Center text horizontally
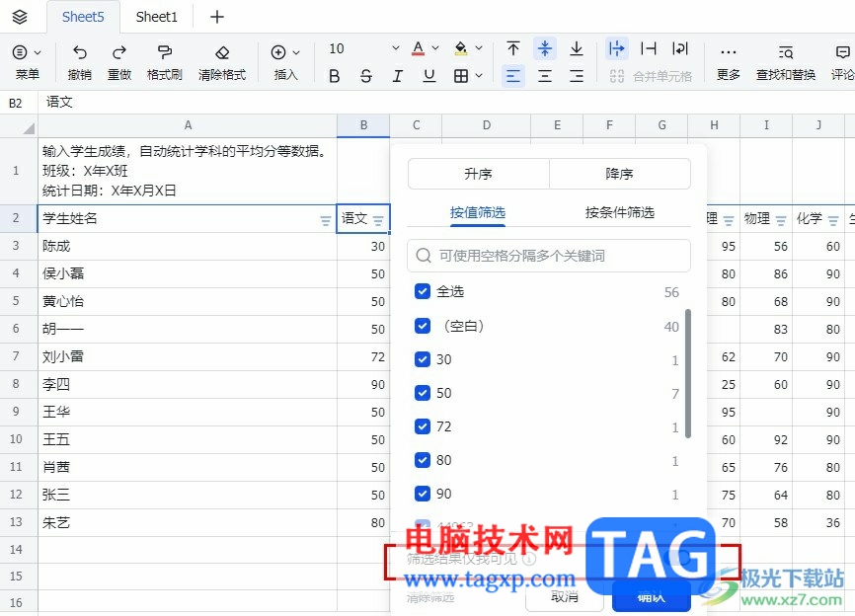Screen dimensions: 855x616 tap(545, 76)
